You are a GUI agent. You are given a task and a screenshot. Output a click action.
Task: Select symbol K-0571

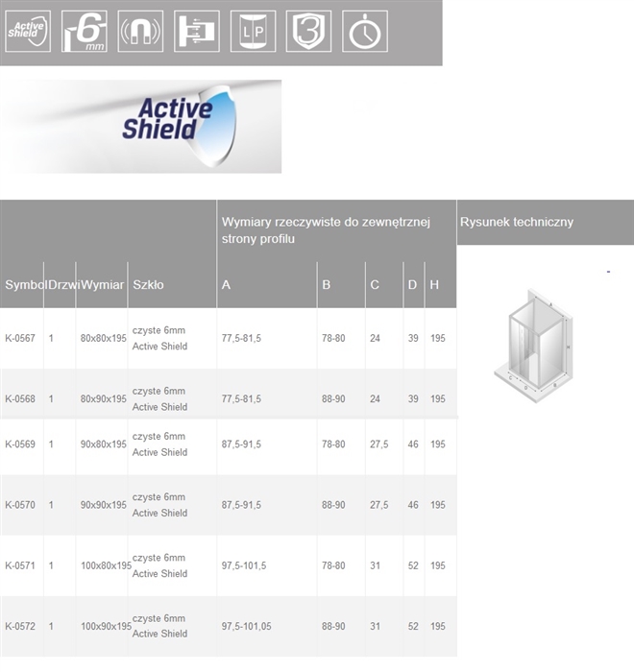pos(20,565)
